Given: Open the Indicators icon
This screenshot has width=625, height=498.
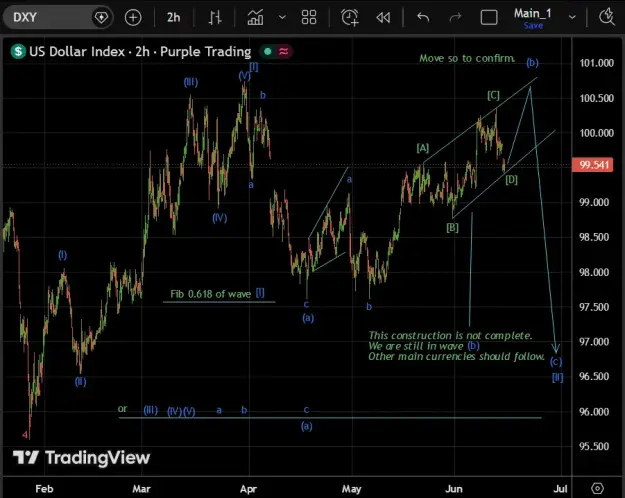Looking at the screenshot, I should [255, 18].
